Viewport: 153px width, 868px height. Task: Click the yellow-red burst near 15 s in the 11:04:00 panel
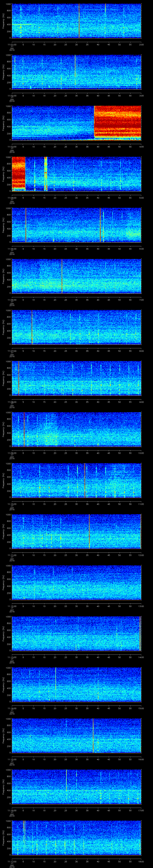click(x=46, y=174)
